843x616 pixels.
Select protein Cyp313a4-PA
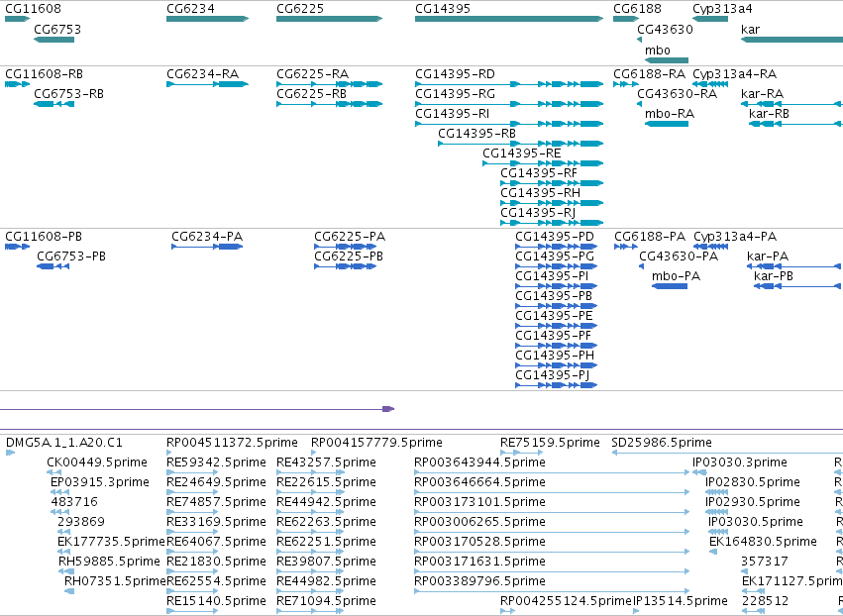pos(735,237)
